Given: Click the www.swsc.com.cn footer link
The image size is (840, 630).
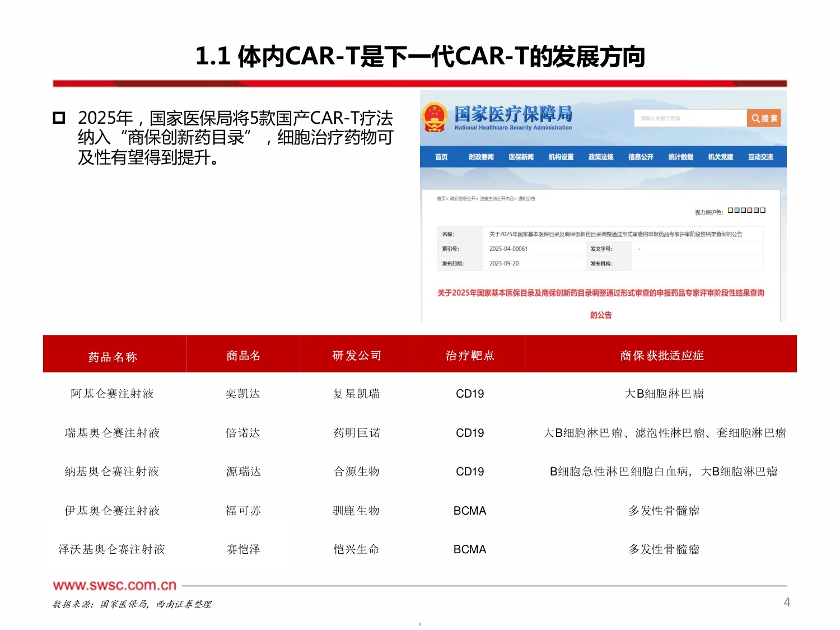Looking at the screenshot, I should pos(115,585).
